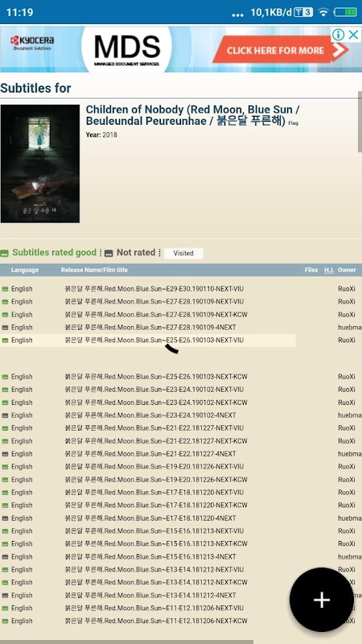Open subtitle E21-E22.181227-NEXT-KCW
The image size is (362, 644).
156,441
